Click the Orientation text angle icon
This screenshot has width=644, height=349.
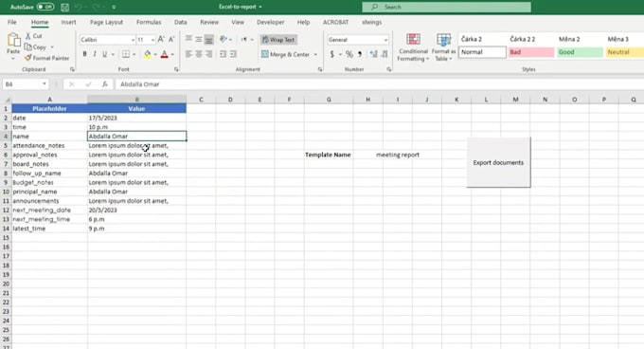tap(224, 40)
